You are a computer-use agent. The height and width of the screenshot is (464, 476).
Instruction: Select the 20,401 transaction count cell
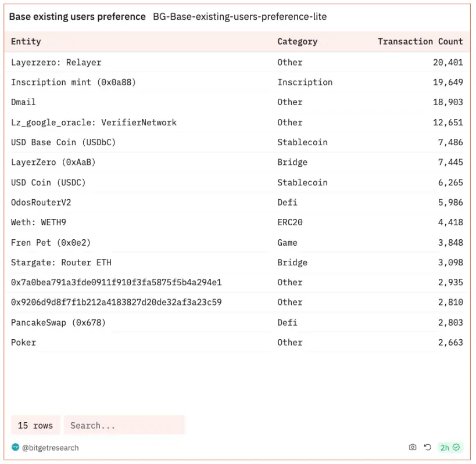coord(448,62)
